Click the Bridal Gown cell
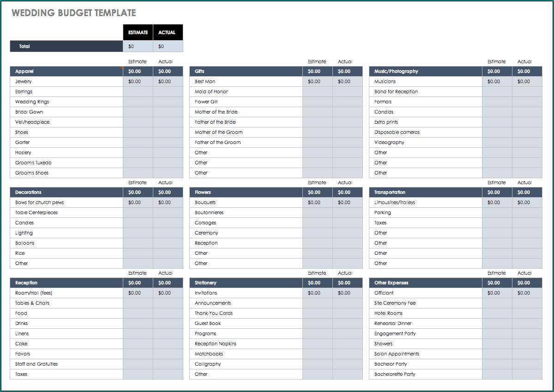The width and height of the screenshot is (554, 392). coord(66,112)
